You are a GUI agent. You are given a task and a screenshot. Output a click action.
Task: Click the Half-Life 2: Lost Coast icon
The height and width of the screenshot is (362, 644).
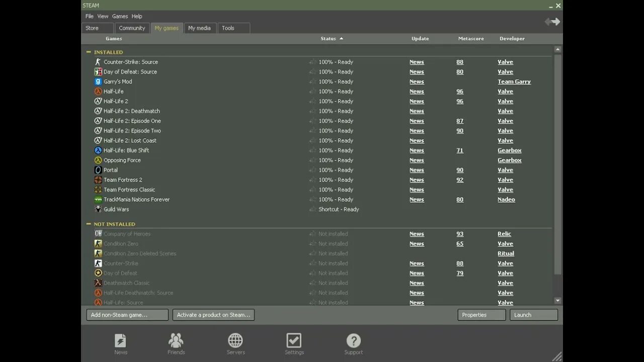pyautogui.click(x=98, y=140)
